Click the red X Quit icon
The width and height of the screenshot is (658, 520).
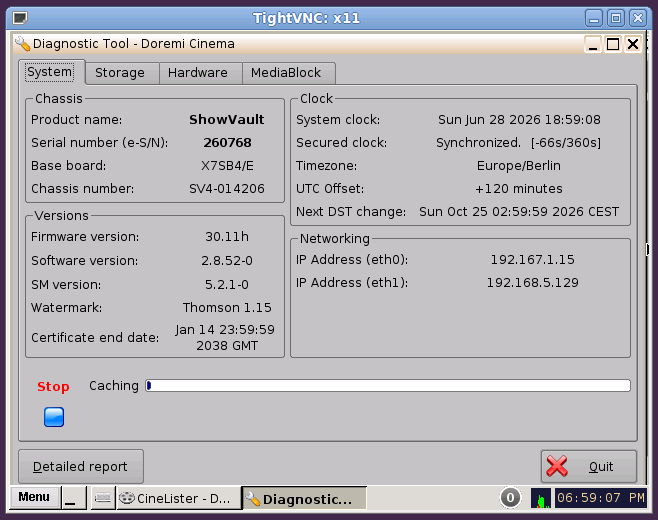point(557,466)
